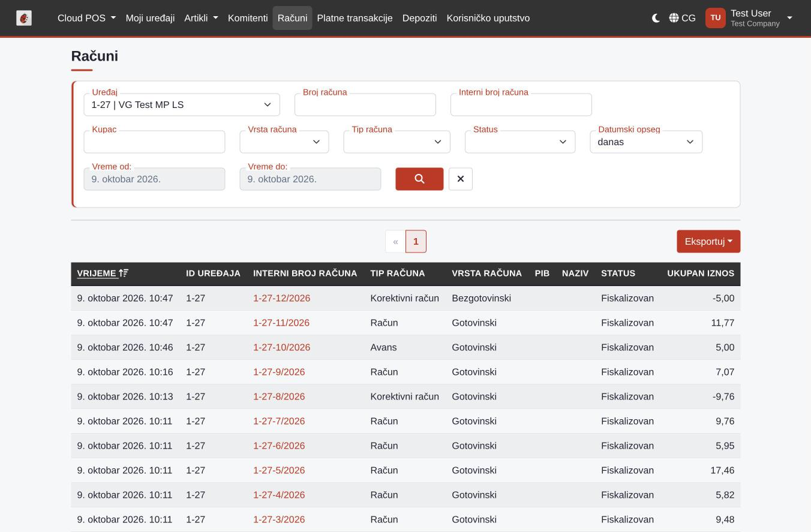Expand the Artikli menu
Image resolution: width=811 pixels, height=532 pixels.
pyautogui.click(x=201, y=18)
